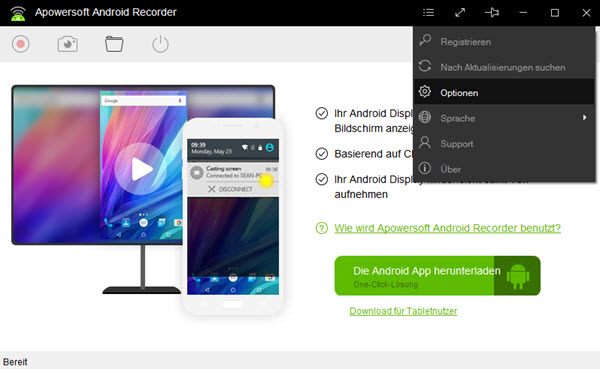This screenshot has width=600, height=369.
Task: Open the recordings folder icon
Action: (114, 44)
